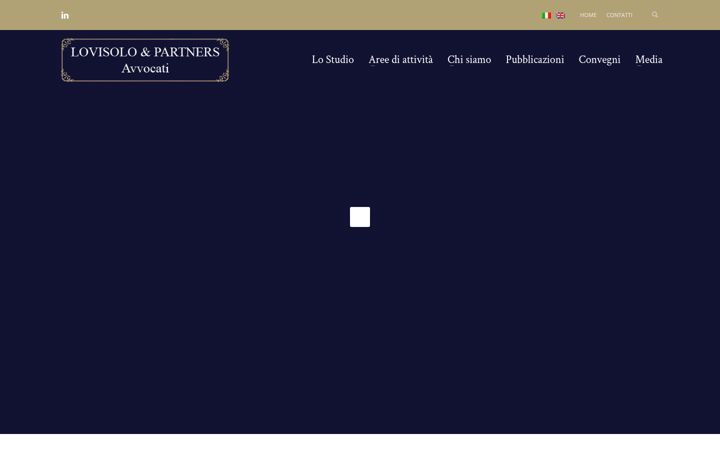The width and height of the screenshot is (720, 450).
Task: Go to the Convegni page
Action: (x=599, y=60)
